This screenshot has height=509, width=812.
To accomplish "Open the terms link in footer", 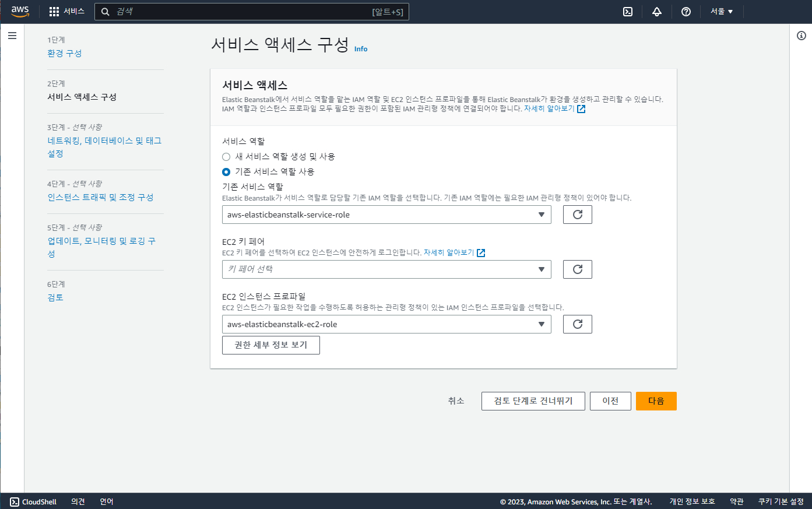I will pos(737,501).
